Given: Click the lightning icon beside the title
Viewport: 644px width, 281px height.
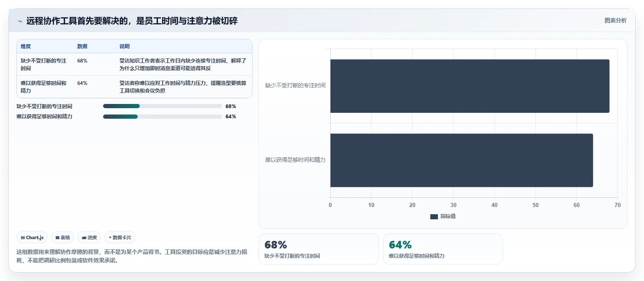Looking at the screenshot, I should [x=20, y=21].
